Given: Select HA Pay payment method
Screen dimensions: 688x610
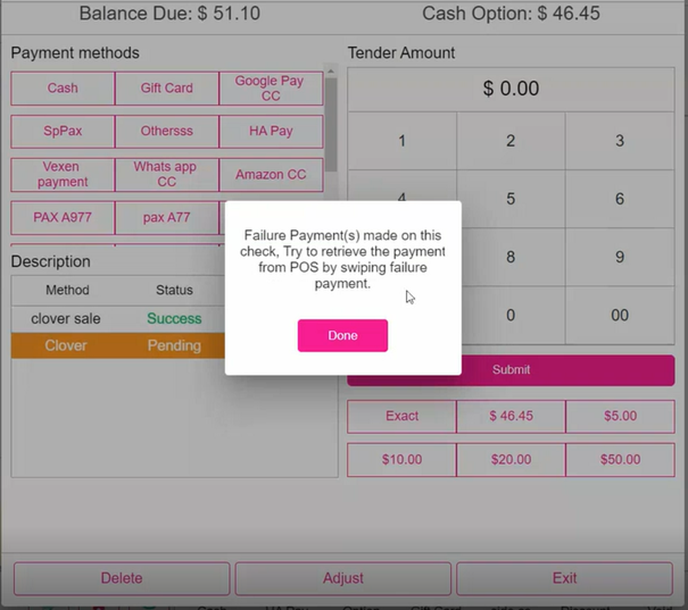Looking at the screenshot, I should pos(270,131).
